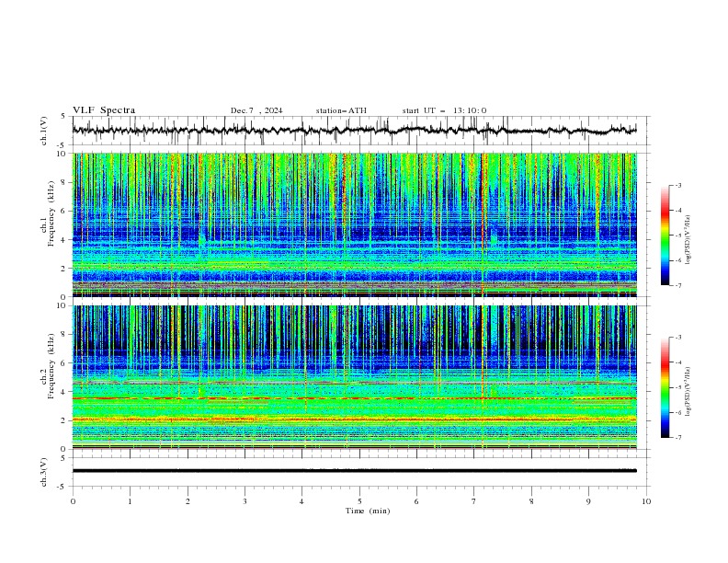Viewport: 728px width, 563px height.
Task: Click the "4" kHz tick on ch.1 frequency axis
Action: pyautogui.click(x=64, y=240)
